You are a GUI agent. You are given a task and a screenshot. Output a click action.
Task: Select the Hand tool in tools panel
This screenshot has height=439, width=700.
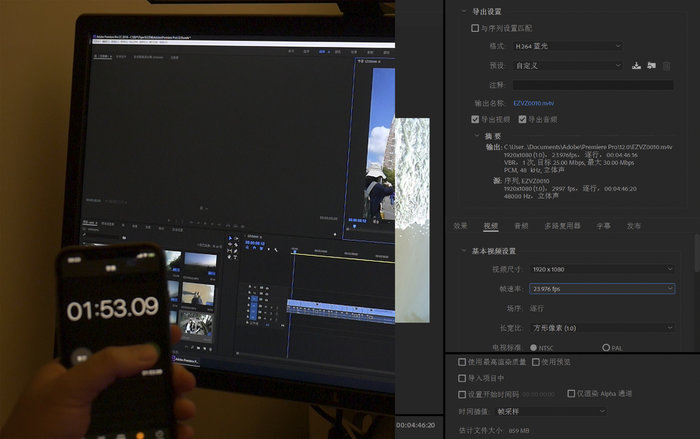tap(230, 256)
